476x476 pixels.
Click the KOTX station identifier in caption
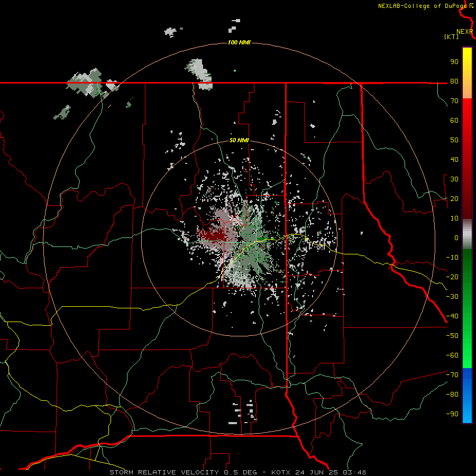(x=281, y=472)
